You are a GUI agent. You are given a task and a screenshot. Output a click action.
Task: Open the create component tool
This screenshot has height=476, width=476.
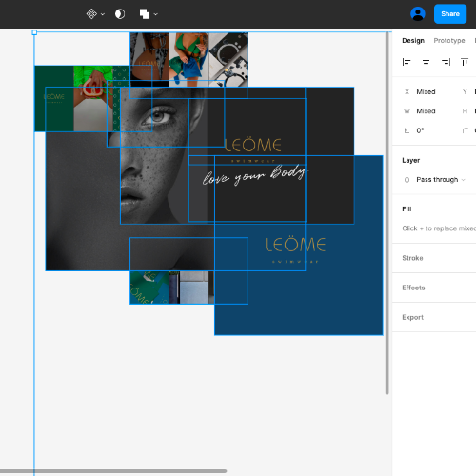pos(91,14)
